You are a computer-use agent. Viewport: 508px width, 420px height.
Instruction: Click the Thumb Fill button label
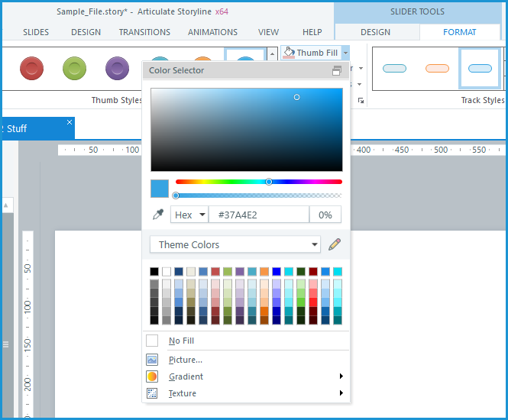(x=317, y=53)
